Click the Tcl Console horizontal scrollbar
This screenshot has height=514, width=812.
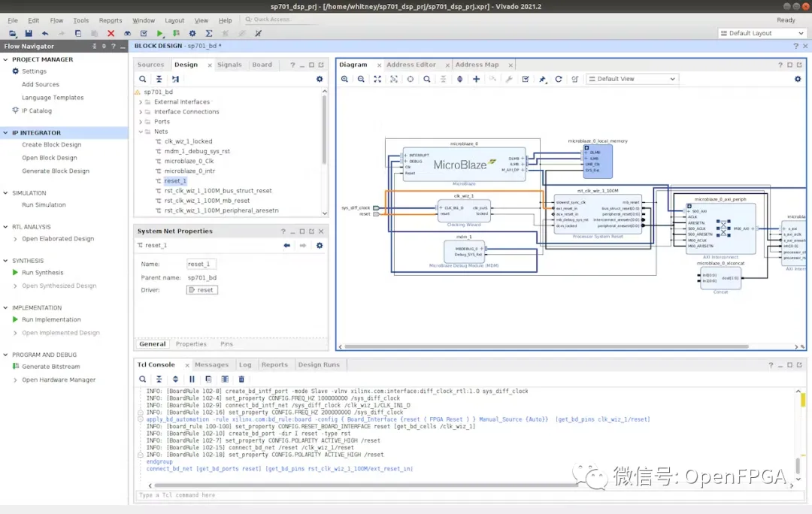click(366, 485)
